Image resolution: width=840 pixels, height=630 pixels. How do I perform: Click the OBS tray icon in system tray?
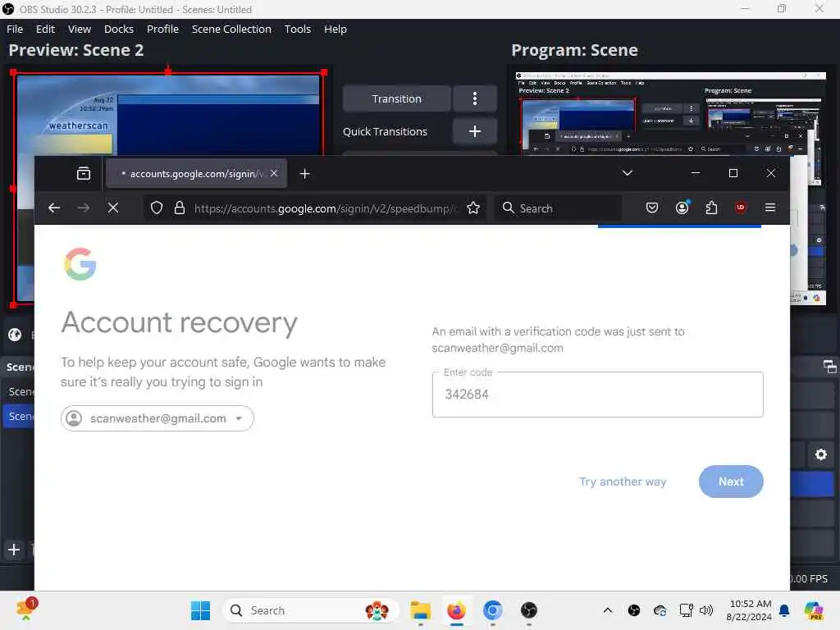coord(634,610)
